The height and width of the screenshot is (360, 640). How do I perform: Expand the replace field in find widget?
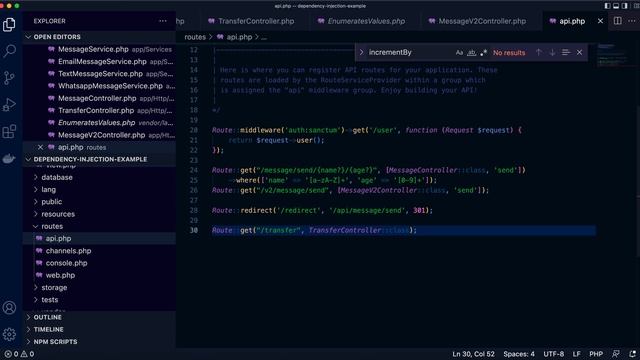(361, 52)
